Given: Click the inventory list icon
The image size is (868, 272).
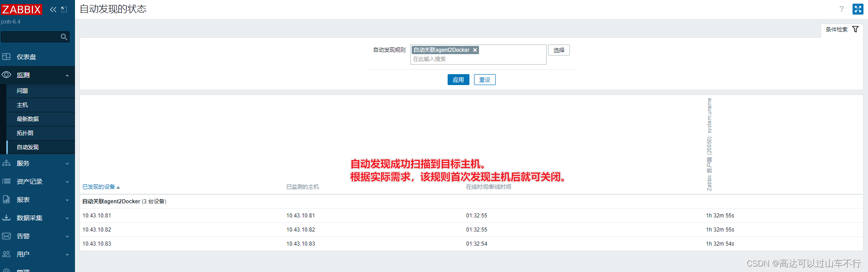Looking at the screenshot, I should pyautogui.click(x=6, y=181).
